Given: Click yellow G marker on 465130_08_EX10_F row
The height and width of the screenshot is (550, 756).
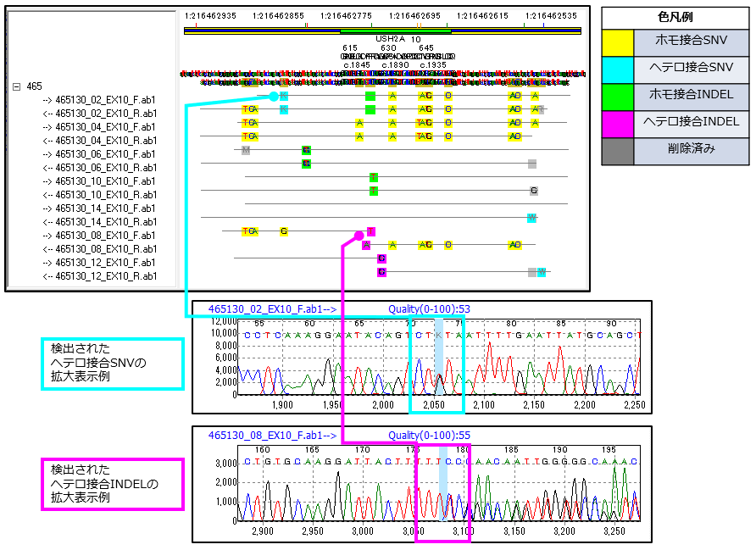Looking at the screenshot, I should pyautogui.click(x=284, y=231).
